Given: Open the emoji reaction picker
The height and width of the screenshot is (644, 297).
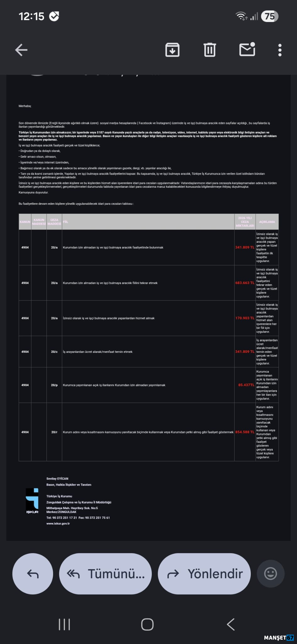Looking at the screenshot, I should pyautogui.click(x=271, y=574).
